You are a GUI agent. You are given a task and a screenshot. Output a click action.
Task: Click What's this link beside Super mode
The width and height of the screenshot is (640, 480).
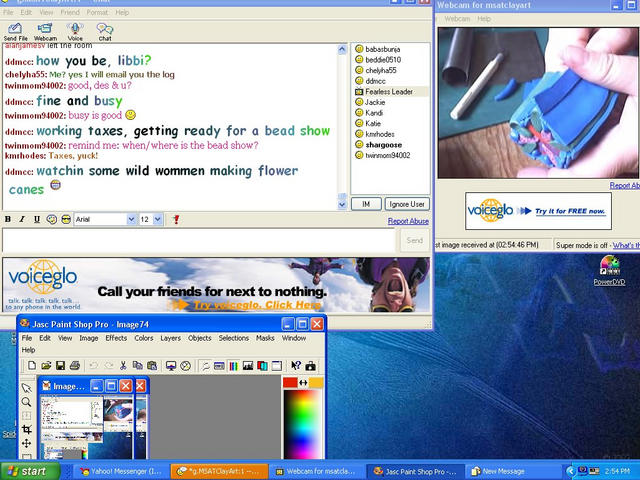point(626,245)
